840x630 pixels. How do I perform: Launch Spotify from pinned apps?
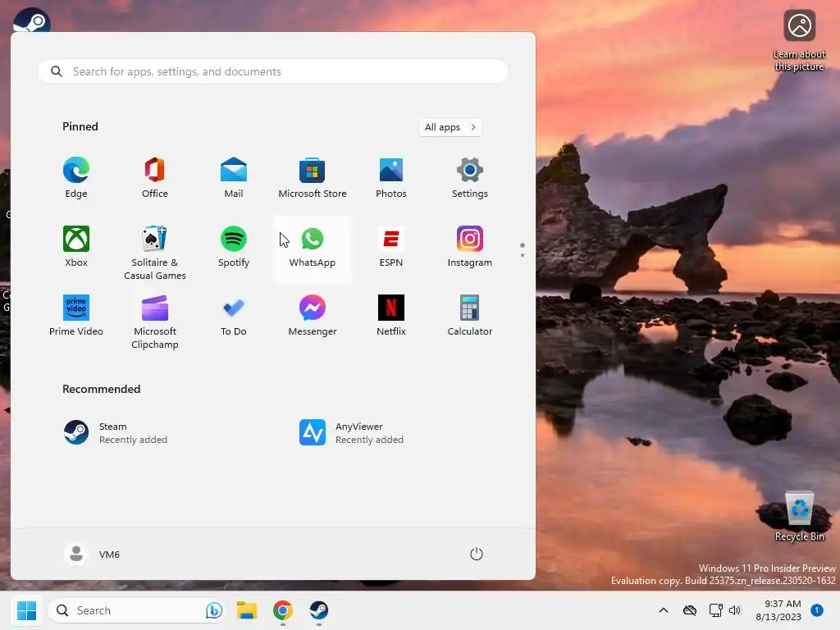tap(234, 246)
